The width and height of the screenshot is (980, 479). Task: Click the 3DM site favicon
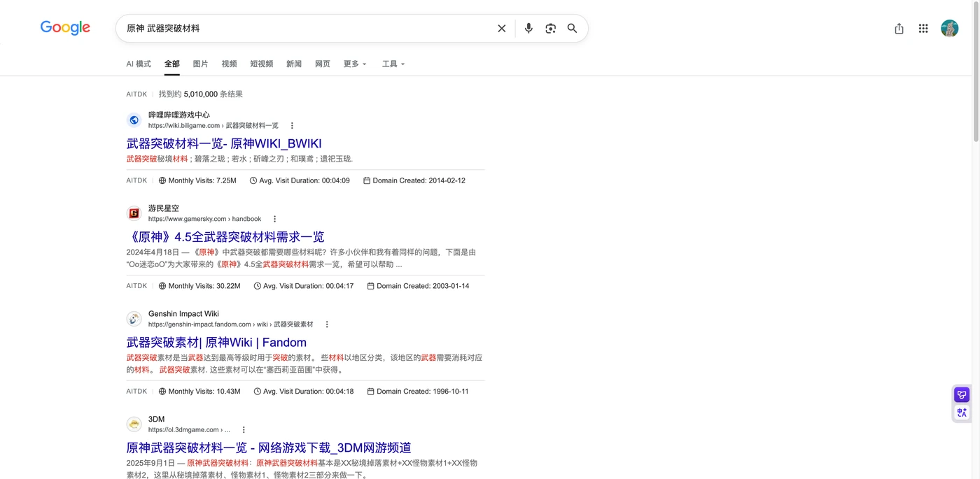[134, 424]
